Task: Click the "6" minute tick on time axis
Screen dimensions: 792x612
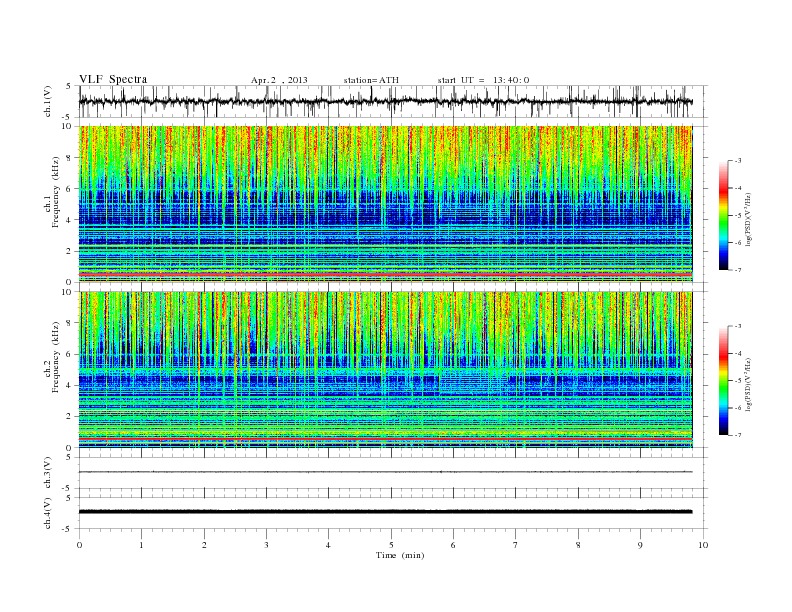Action: (x=454, y=545)
